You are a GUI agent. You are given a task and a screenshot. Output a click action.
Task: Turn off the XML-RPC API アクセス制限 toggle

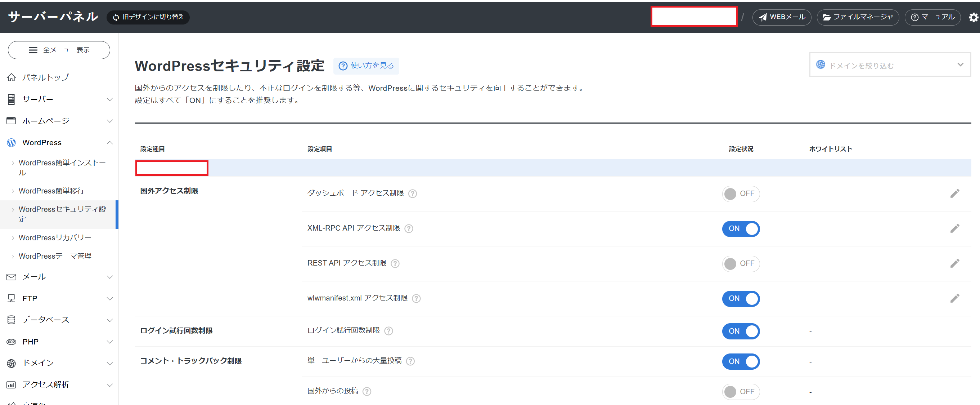741,229
